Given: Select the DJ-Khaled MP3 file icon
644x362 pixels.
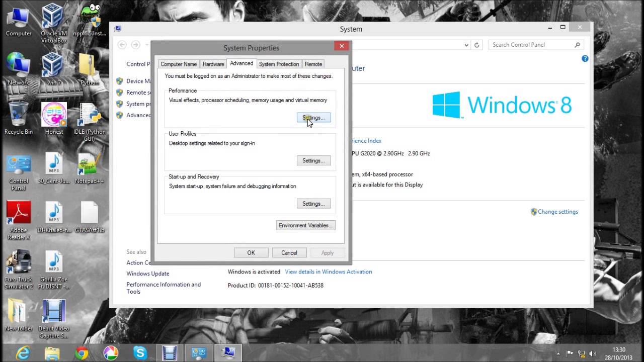Looking at the screenshot, I should pos(54,217).
